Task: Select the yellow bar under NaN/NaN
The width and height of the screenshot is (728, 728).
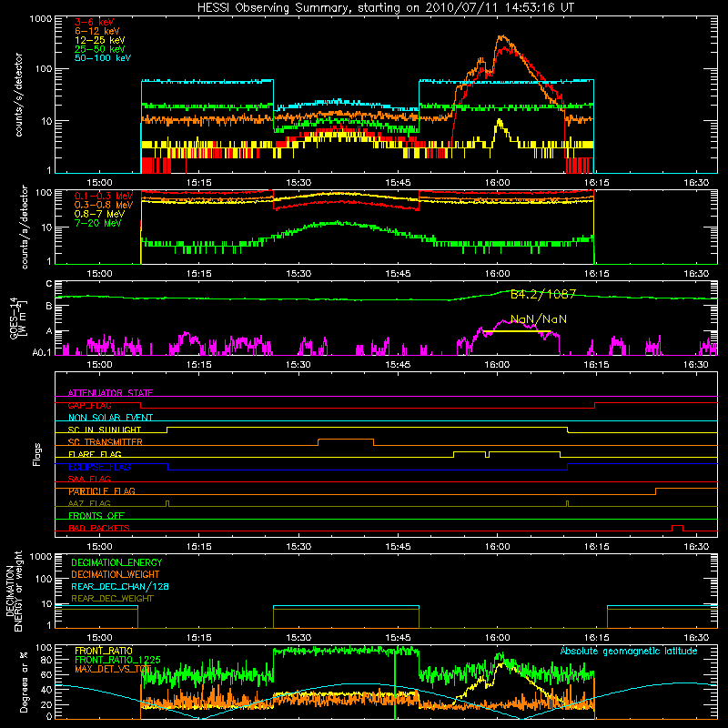Action: coord(516,331)
